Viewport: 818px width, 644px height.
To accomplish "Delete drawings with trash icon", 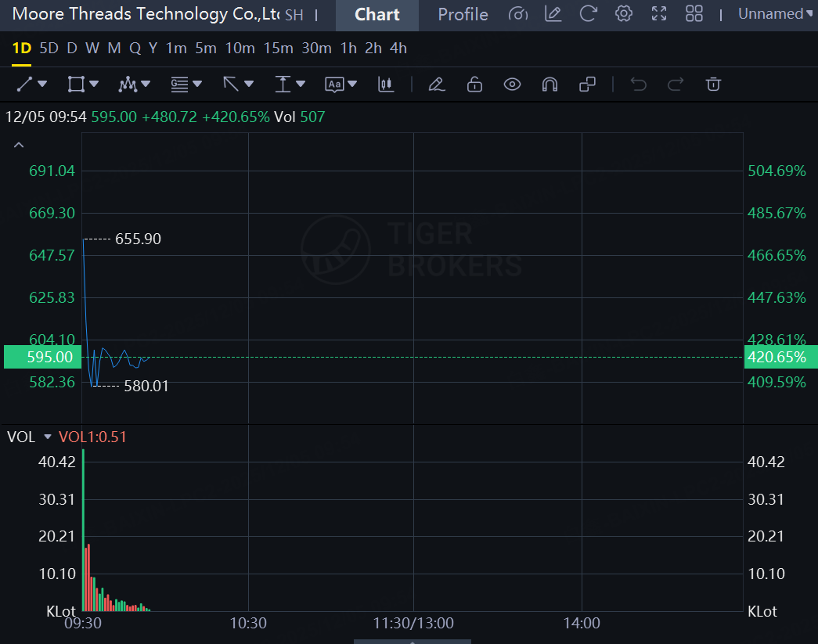I will click(x=713, y=84).
